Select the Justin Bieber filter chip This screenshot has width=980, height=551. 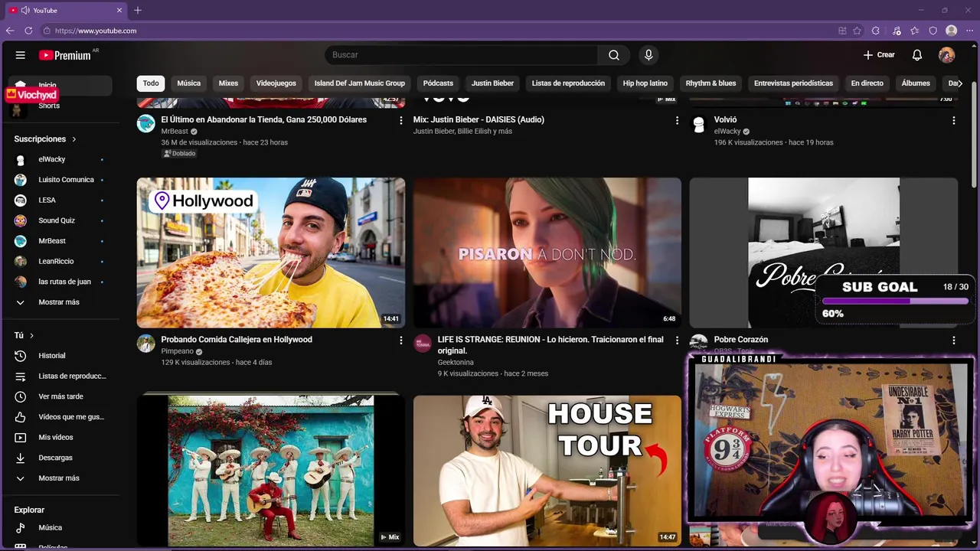(492, 83)
